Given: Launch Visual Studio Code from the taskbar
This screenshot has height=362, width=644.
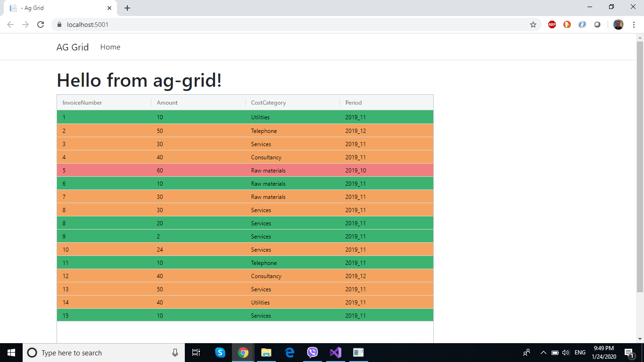Looking at the screenshot, I should [335, 352].
